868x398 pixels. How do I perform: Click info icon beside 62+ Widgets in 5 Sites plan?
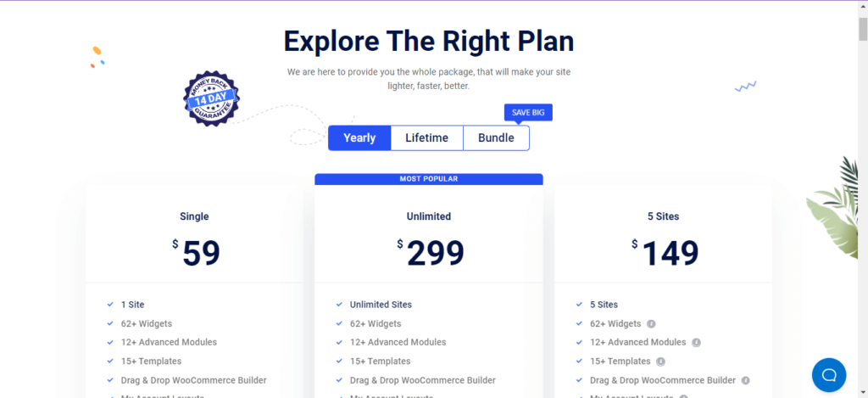pyautogui.click(x=652, y=323)
